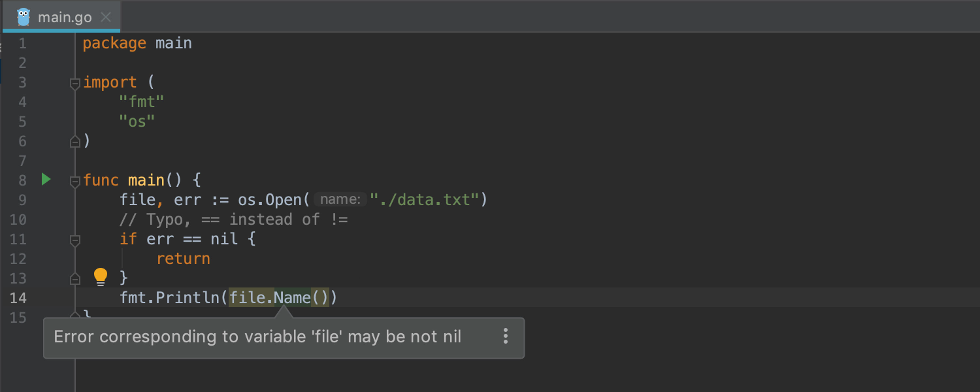
Task: Fold the if err block
Action: coord(75,240)
